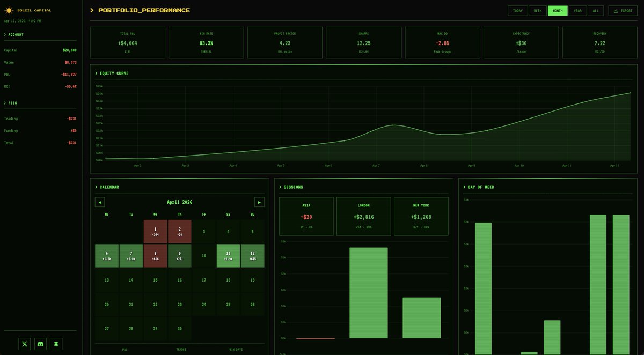The height and width of the screenshot is (355, 644).
Task: Collapse the CALENDAR panel header
Action: 107,187
